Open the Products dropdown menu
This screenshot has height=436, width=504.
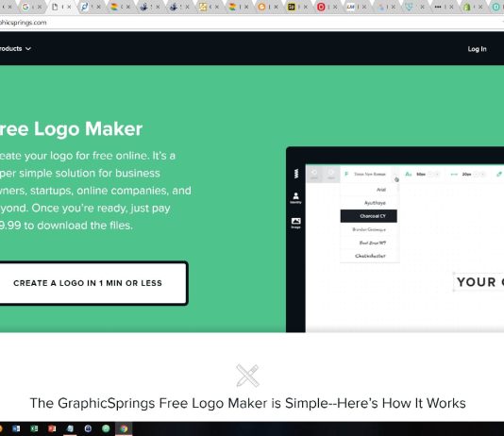[x=15, y=48]
